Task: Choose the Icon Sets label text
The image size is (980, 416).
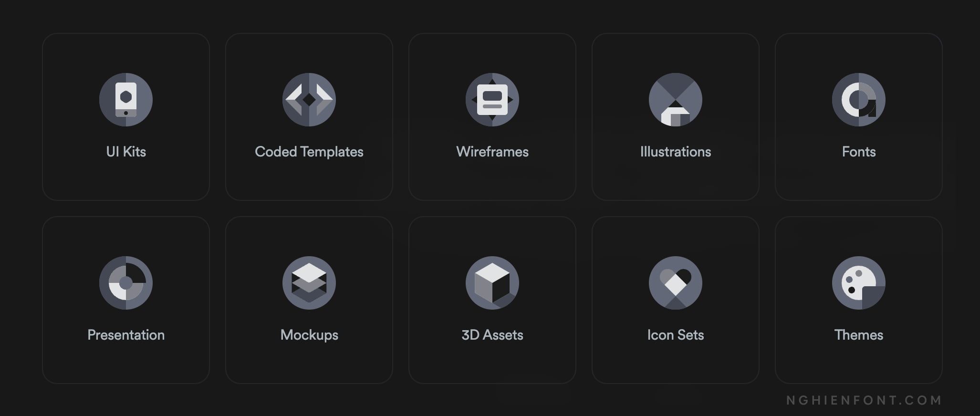Action: click(x=676, y=335)
